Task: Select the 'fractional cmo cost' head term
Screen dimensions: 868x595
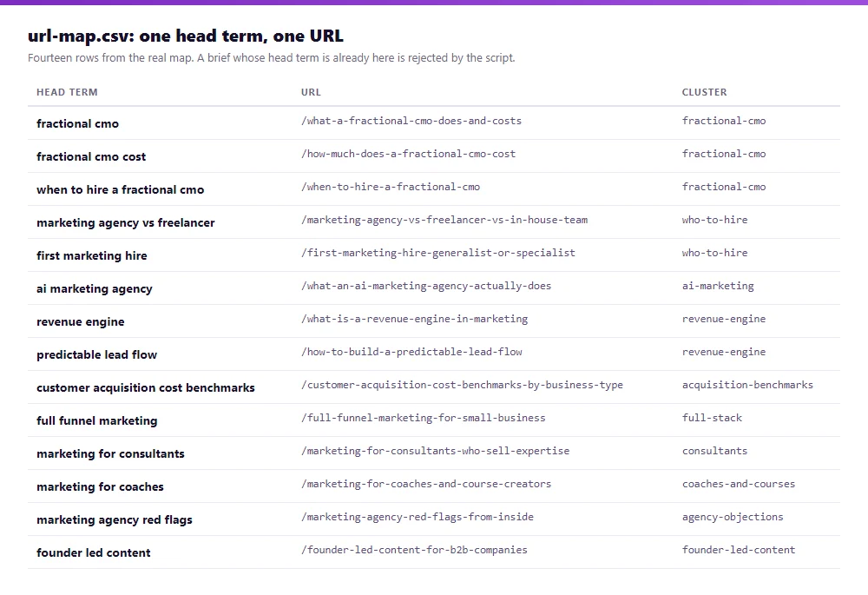Action: [91, 156]
